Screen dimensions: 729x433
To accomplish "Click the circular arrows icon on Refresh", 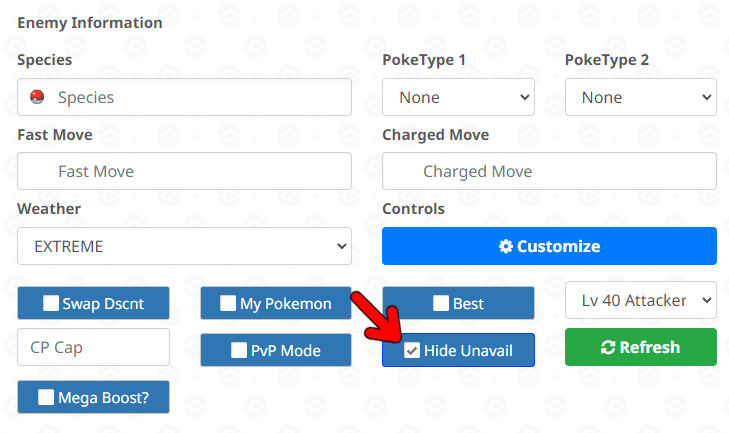I will (608, 347).
